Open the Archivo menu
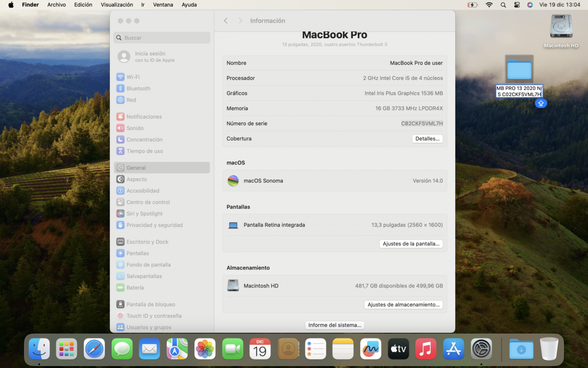 coord(56,5)
